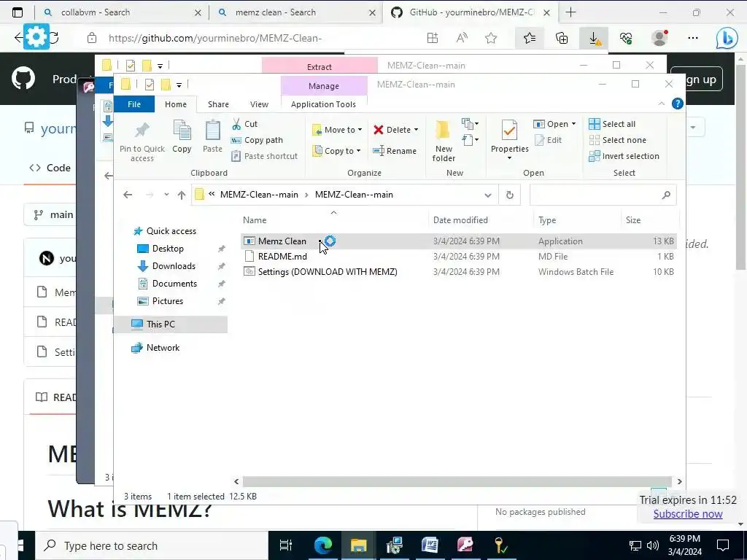Click Subscribe now link
Image resolution: width=747 pixels, height=560 pixels.
688,514
